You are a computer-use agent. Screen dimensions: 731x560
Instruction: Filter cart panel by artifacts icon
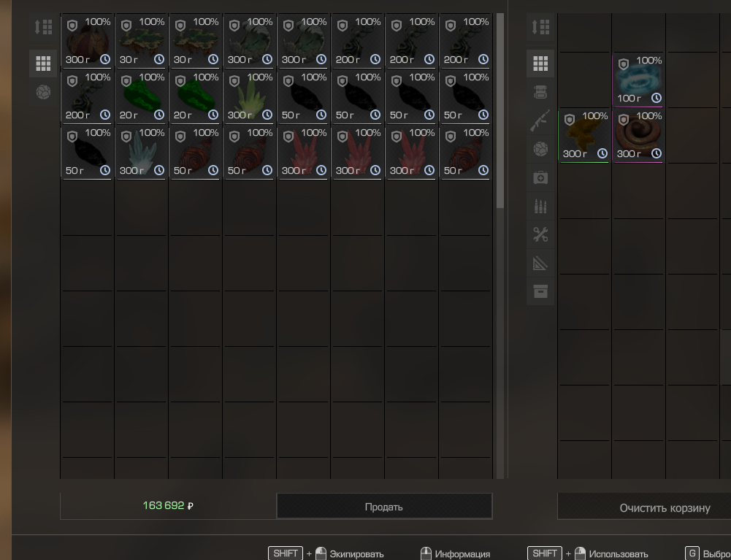(540, 149)
